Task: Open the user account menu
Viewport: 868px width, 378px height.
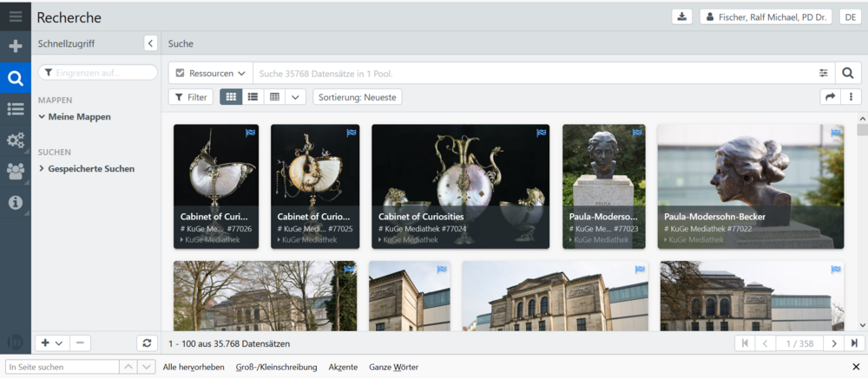Action: [x=766, y=17]
